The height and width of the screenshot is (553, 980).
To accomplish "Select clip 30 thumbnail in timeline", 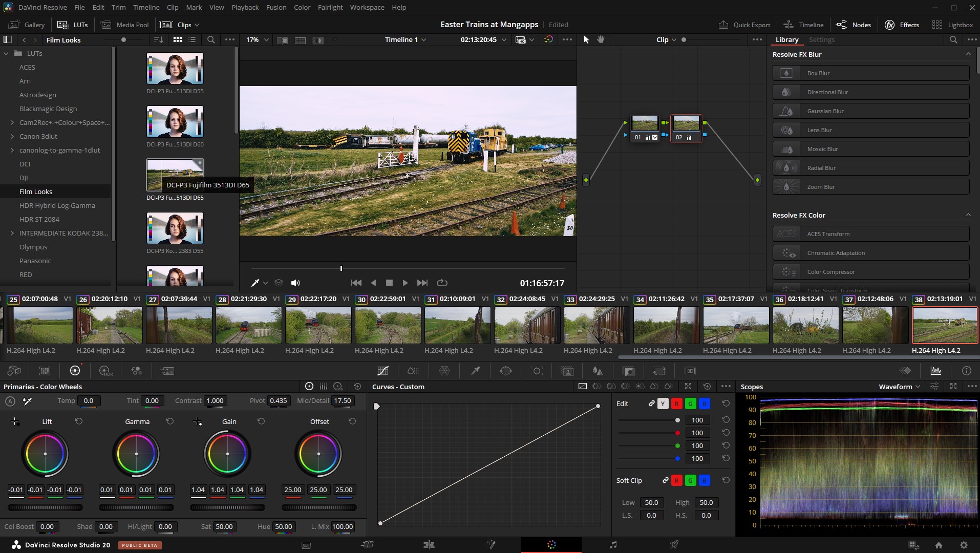I will 388,325.
